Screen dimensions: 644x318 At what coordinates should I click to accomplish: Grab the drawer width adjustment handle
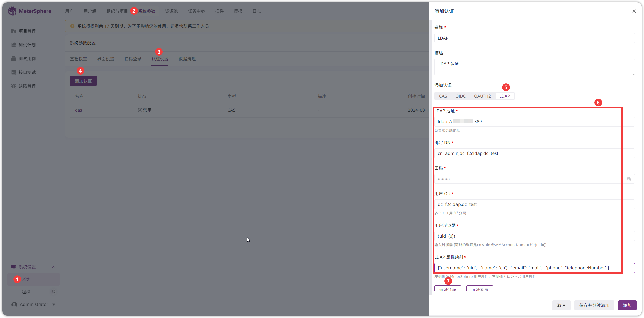[x=430, y=159]
